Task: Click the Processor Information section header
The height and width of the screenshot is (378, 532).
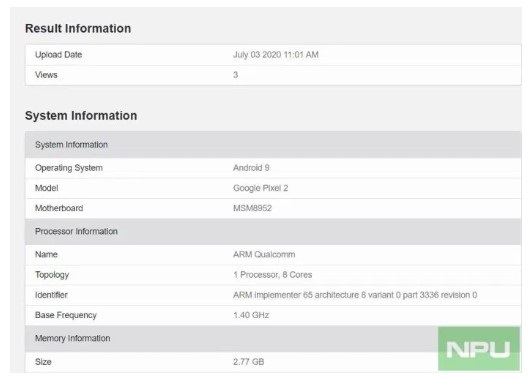Action: click(273, 231)
